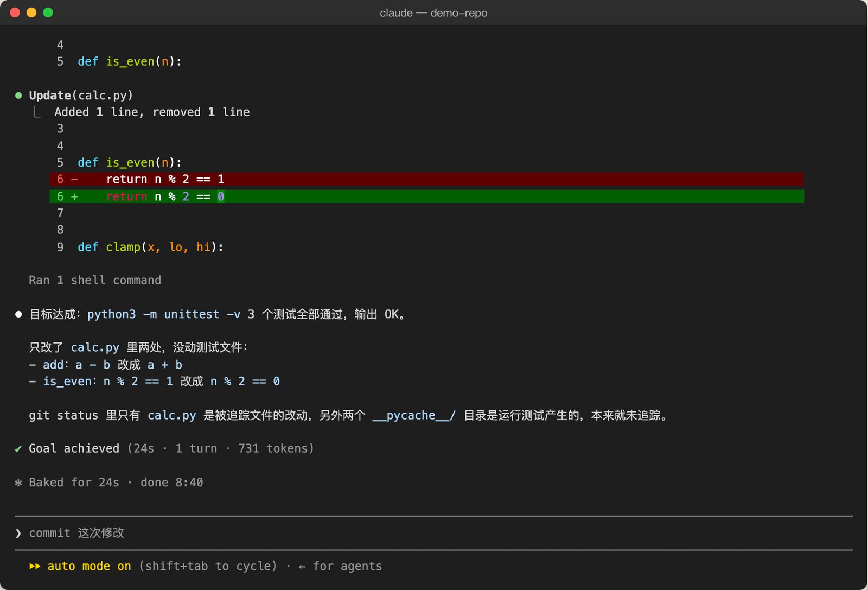Click the removed line return n % 2 == 1
The image size is (868, 590).
[426, 179]
